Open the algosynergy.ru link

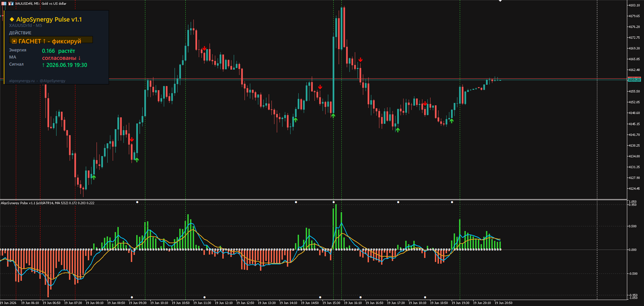pyautogui.click(x=22, y=81)
